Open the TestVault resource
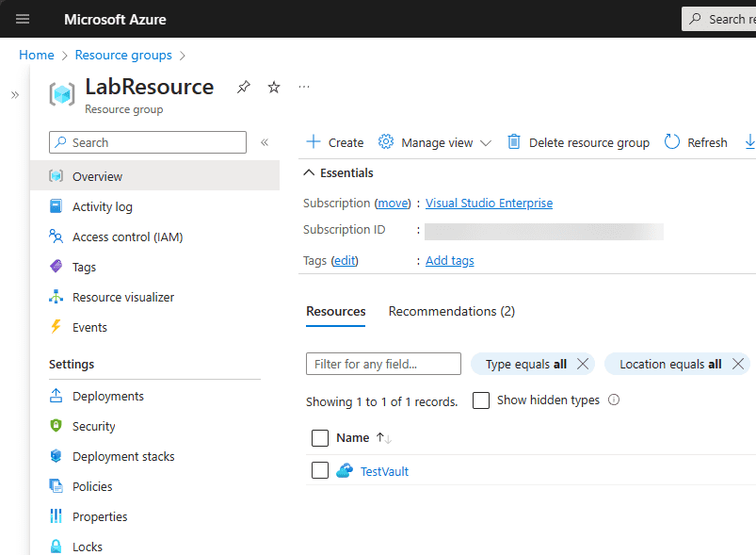The width and height of the screenshot is (756, 555). (384, 471)
